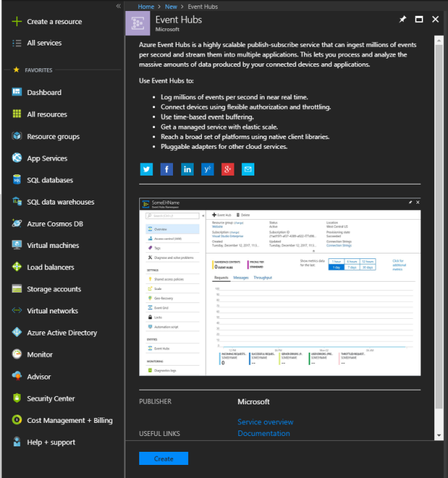Share Event Hubs on Facebook
This screenshot has height=478, width=448.
click(167, 169)
